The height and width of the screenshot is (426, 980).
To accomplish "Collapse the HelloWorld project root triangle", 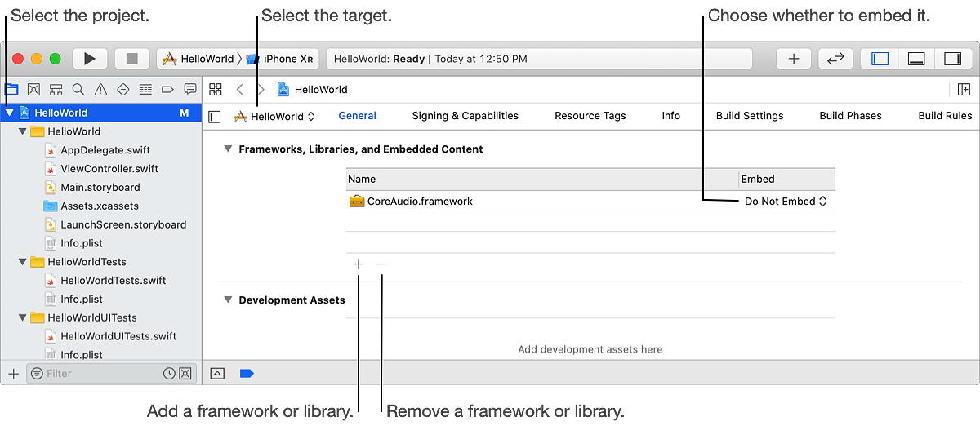I will point(9,113).
